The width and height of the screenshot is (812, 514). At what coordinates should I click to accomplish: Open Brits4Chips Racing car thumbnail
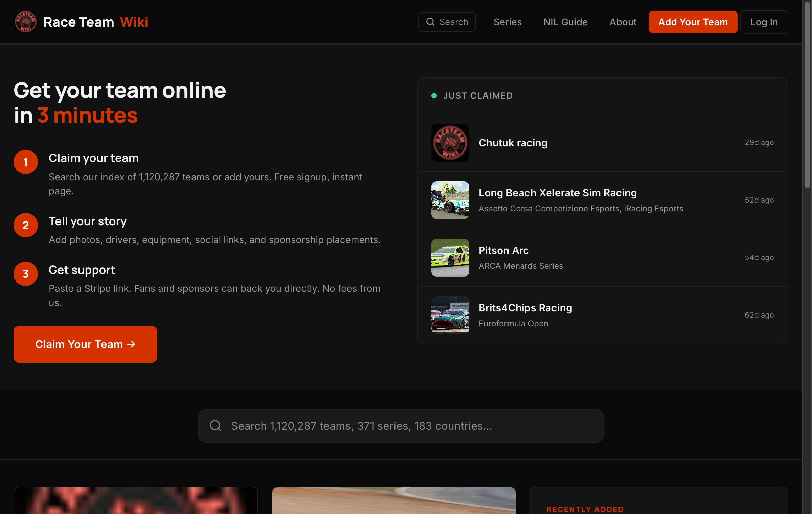450,314
